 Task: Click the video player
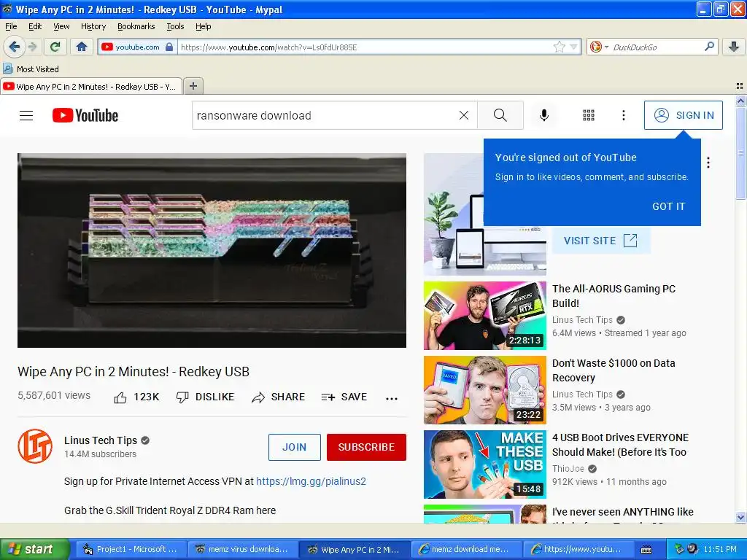click(x=212, y=251)
